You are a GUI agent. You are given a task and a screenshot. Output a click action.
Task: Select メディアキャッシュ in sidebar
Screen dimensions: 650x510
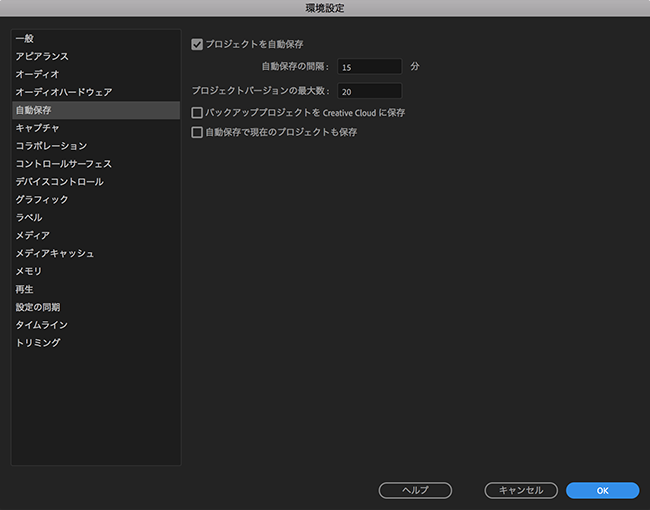coord(55,253)
